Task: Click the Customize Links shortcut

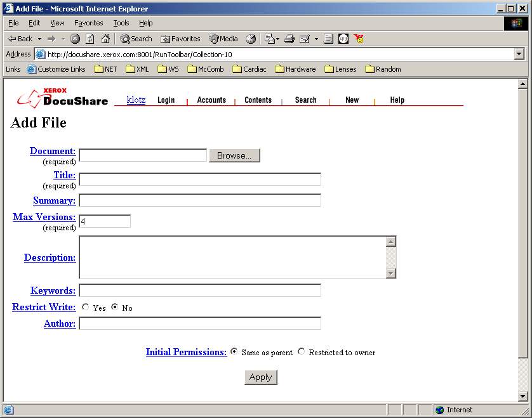Action: [x=57, y=69]
